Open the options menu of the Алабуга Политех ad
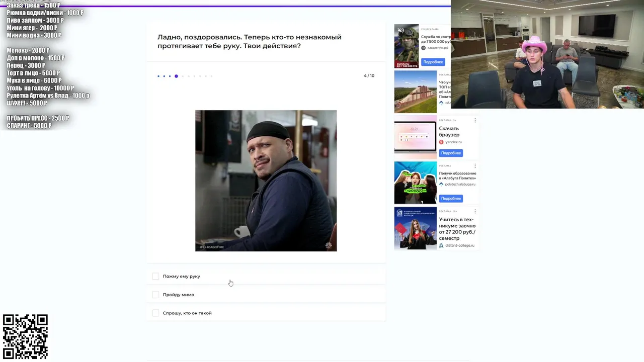This screenshot has width=644, height=362. [x=475, y=165]
